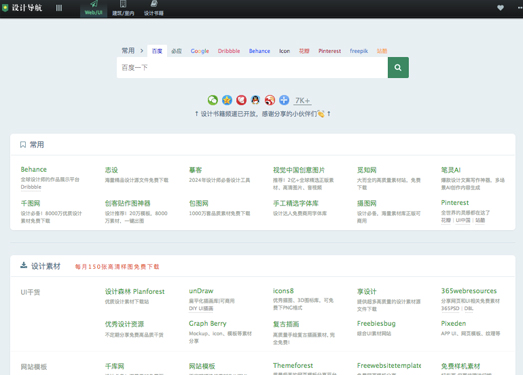The height and width of the screenshot is (375, 523).
Task: Open the 摄图网 link
Action: click(367, 203)
